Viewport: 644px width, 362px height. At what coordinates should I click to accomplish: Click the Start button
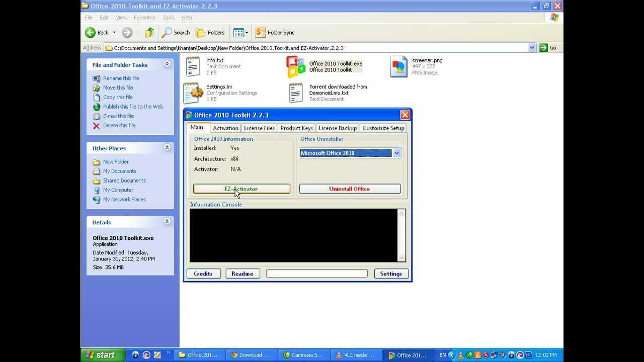[x=101, y=355]
